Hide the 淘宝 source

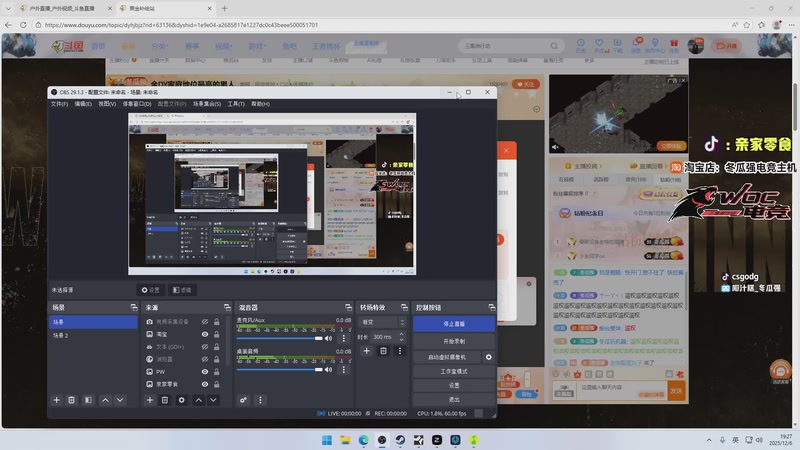pos(205,334)
